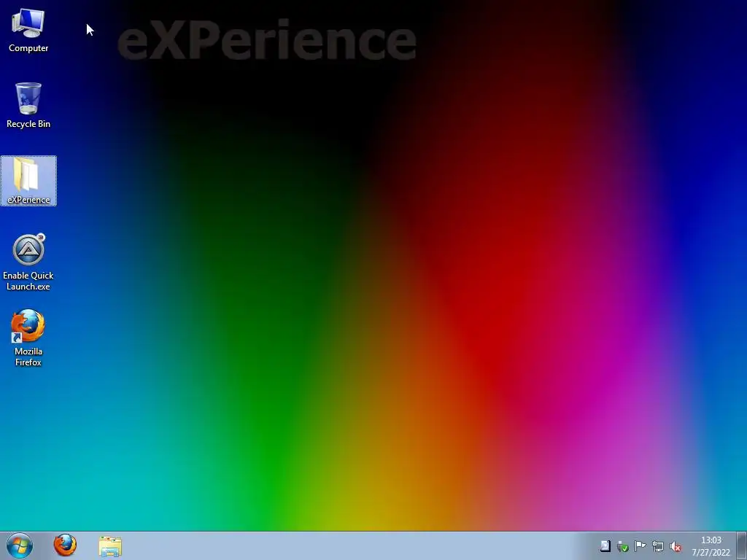Select the Enable Quick Launch.exe icon

click(x=28, y=262)
